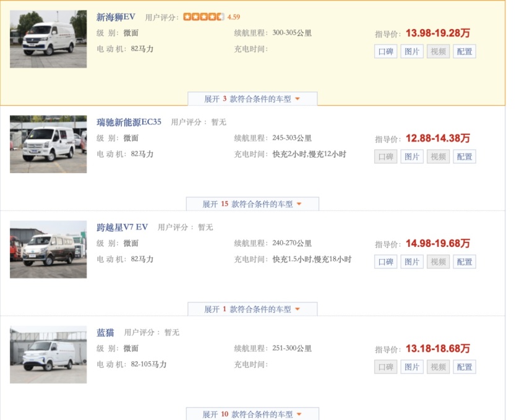Click 口碑 button for 瑞驰新能源EC35
This screenshot has height=420, width=527.
(x=385, y=156)
